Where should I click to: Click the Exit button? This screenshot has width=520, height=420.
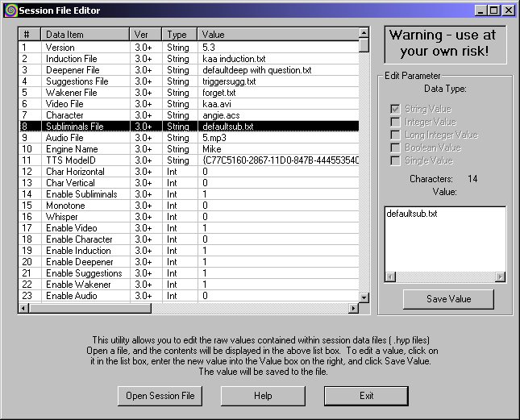click(367, 396)
